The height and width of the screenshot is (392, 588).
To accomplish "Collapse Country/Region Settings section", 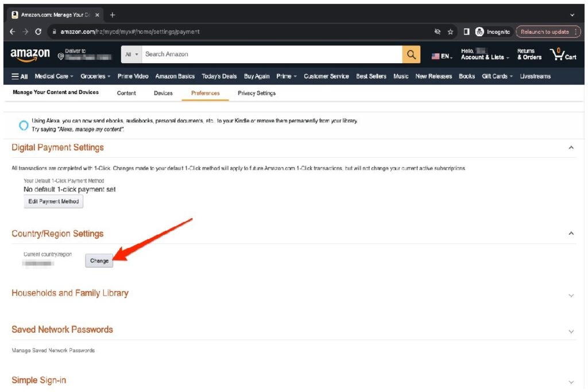I will tap(571, 234).
